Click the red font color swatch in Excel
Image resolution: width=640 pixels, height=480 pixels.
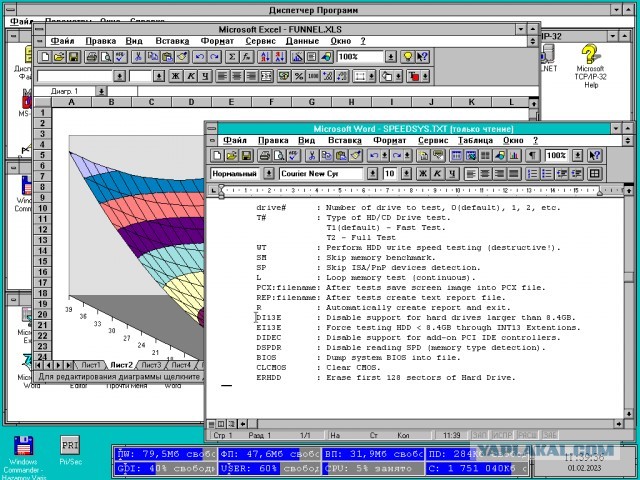414,76
